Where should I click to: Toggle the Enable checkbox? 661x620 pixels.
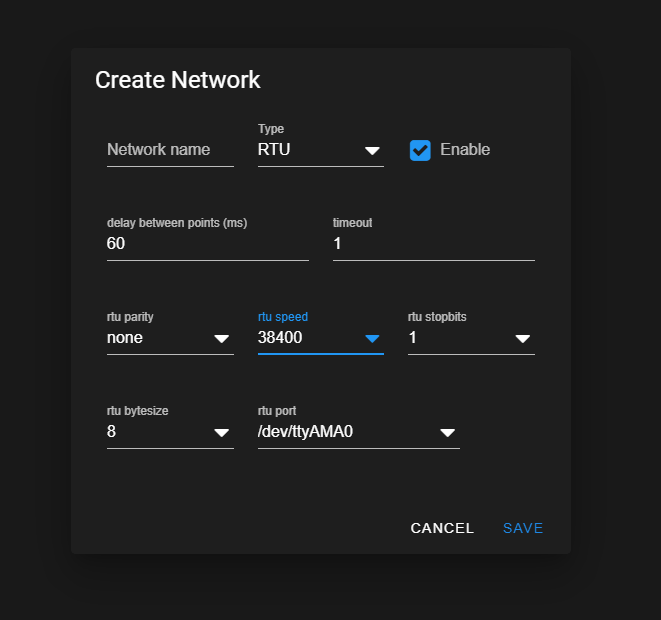click(x=420, y=150)
